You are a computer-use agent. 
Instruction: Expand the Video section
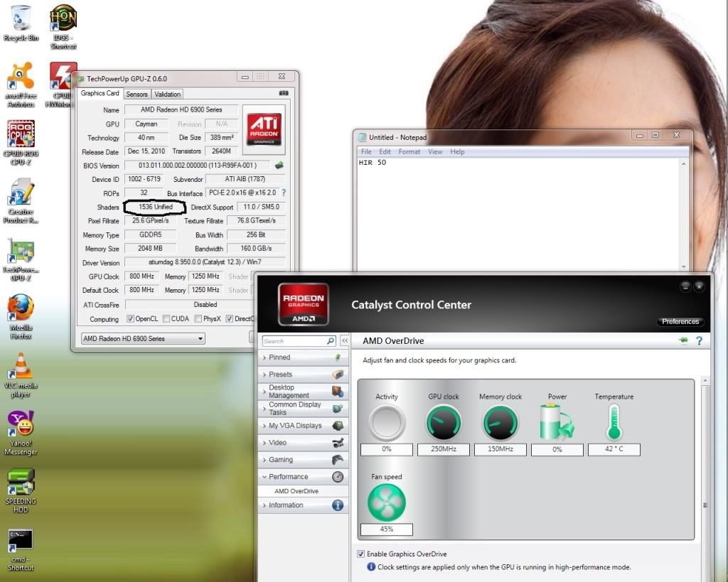(303, 443)
